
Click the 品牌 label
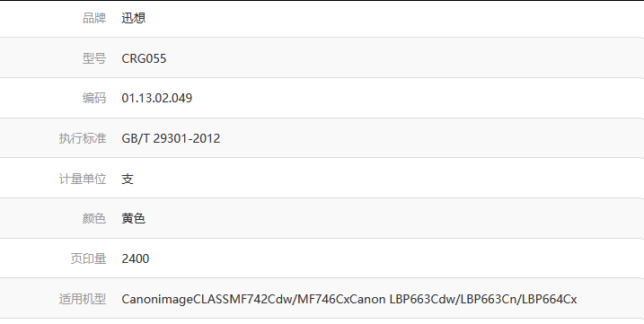(x=94, y=18)
